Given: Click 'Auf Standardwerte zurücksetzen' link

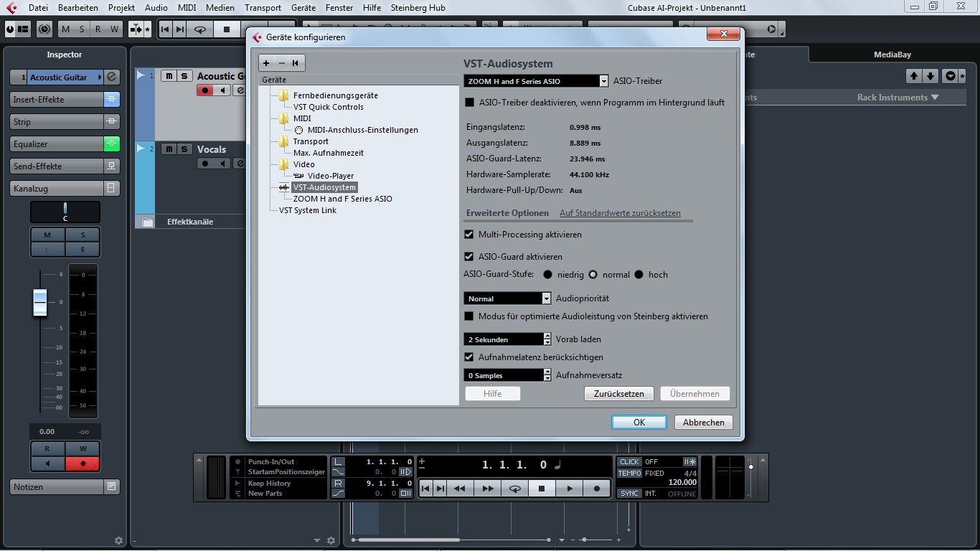Looking at the screenshot, I should 620,213.
